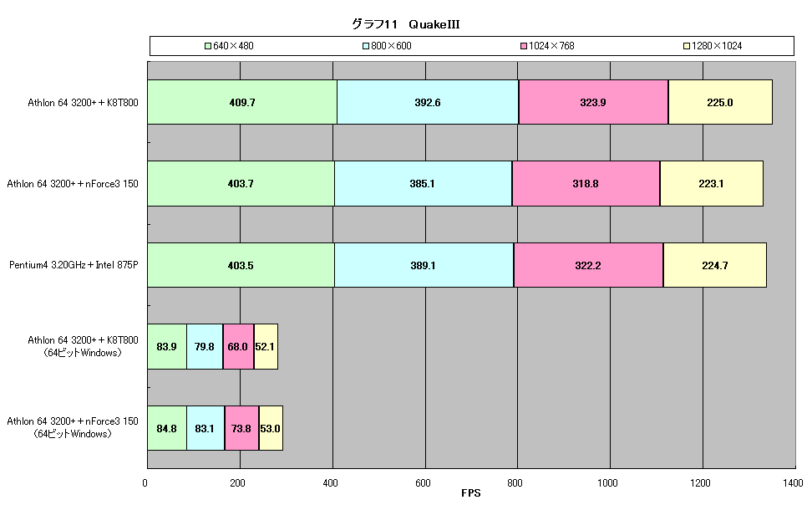This screenshot has width=812, height=505.
Task: Click the 800 axis tick label
Action: pos(515,483)
